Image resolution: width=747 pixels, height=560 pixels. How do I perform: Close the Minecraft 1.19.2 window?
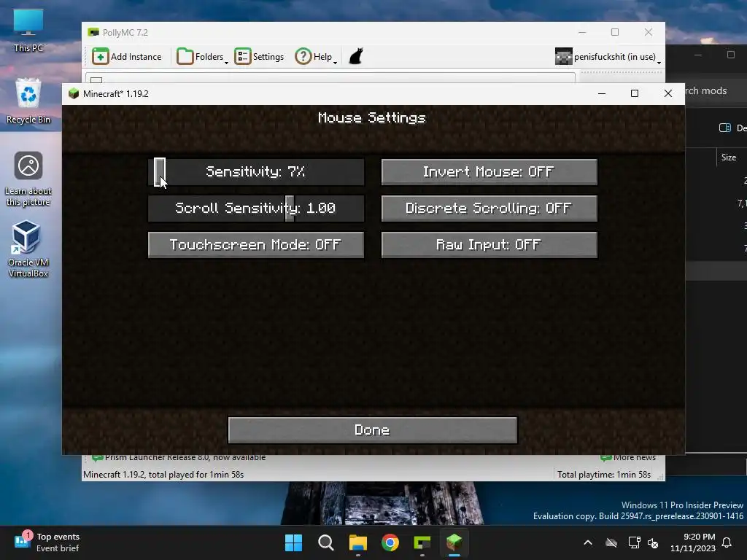668,94
